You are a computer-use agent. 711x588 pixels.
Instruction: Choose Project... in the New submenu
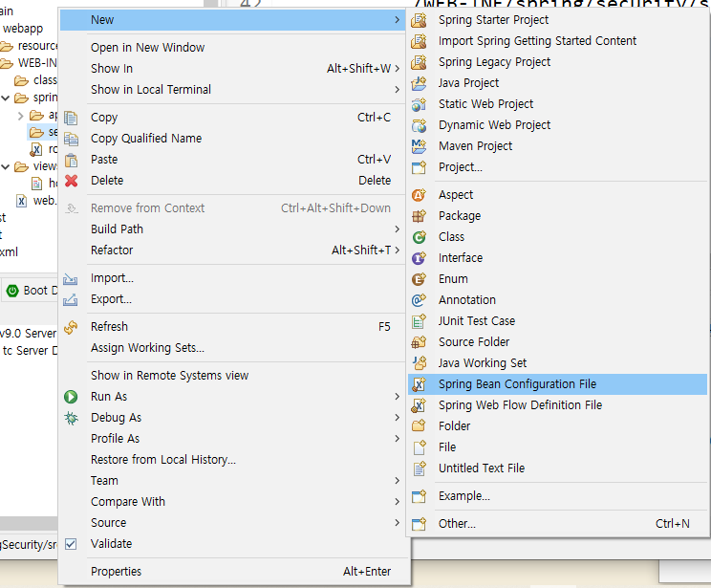coord(461,167)
